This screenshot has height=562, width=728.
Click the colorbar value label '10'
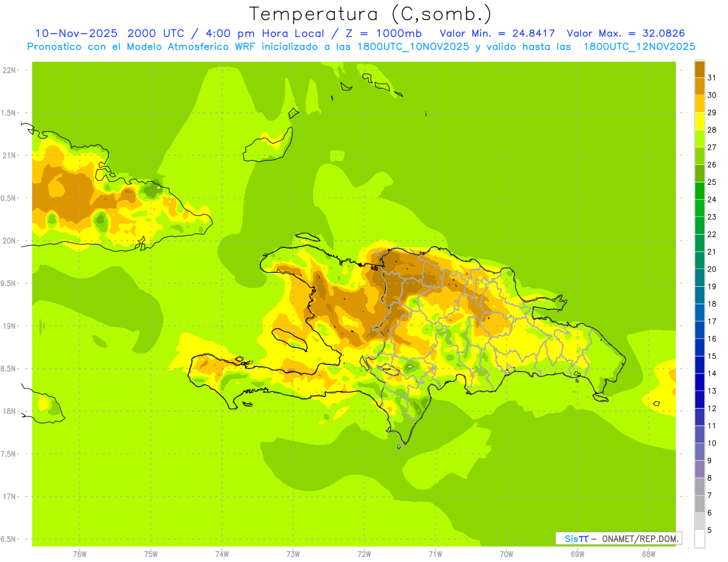(712, 443)
